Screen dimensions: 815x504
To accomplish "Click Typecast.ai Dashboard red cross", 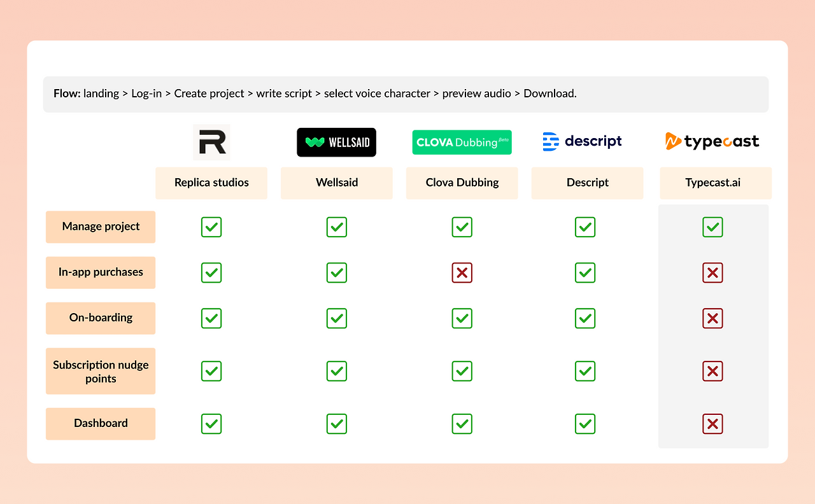I will 712,424.
